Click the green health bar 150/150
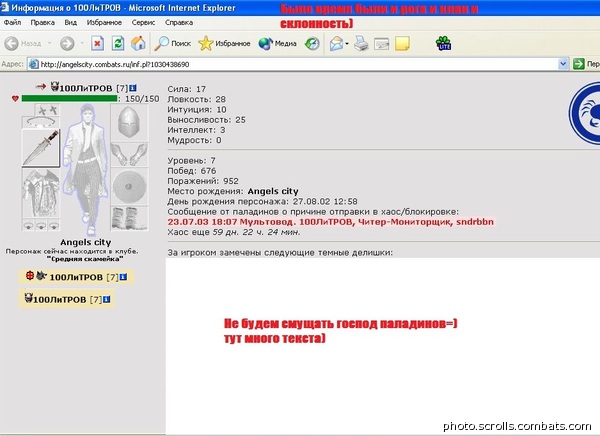This screenshot has width=600, height=436. 69,98
